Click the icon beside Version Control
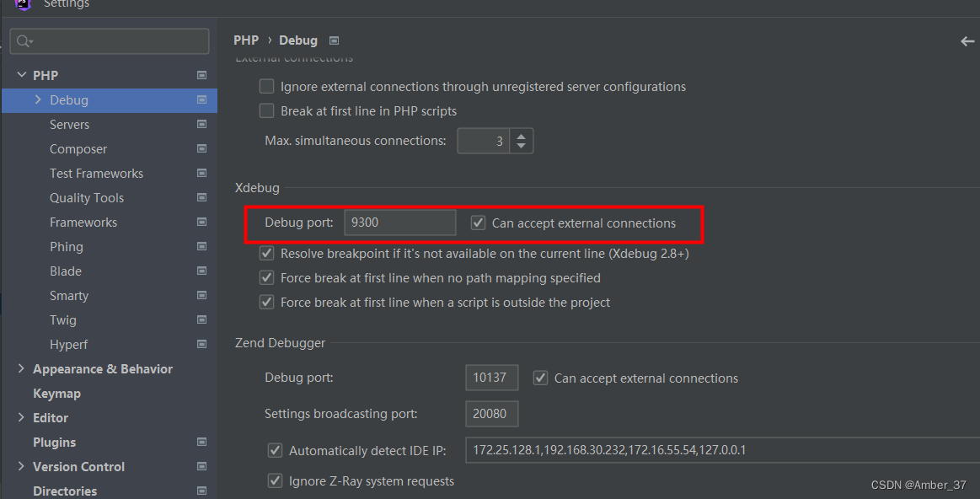This screenshot has width=980, height=499. pyautogui.click(x=201, y=466)
